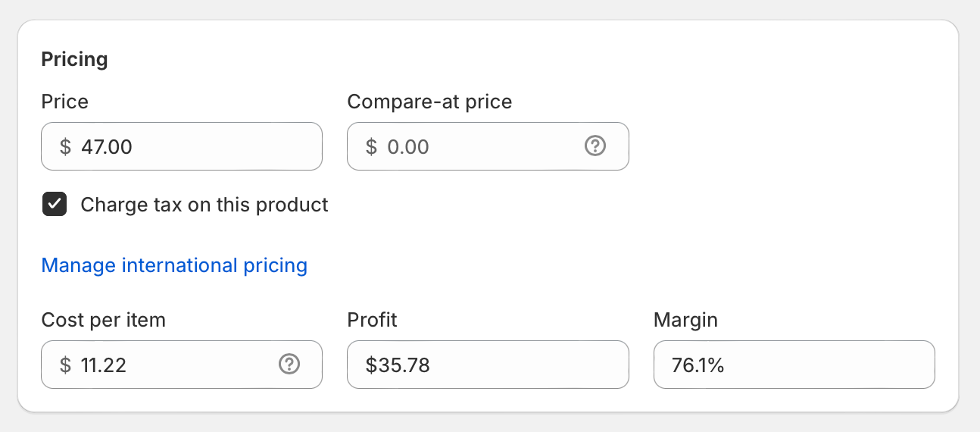The width and height of the screenshot is (980, 432).
Task: Click dollar symbol in Cost per item field
Action: (x=65, y=365)
